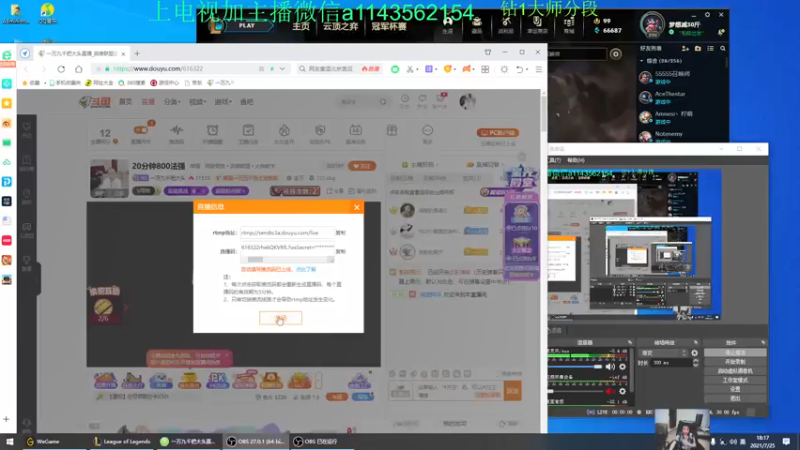Switch to League of Legends taskbar item
Image resolution: width=800 pixels, height=450 pixels.
point(122,441)
